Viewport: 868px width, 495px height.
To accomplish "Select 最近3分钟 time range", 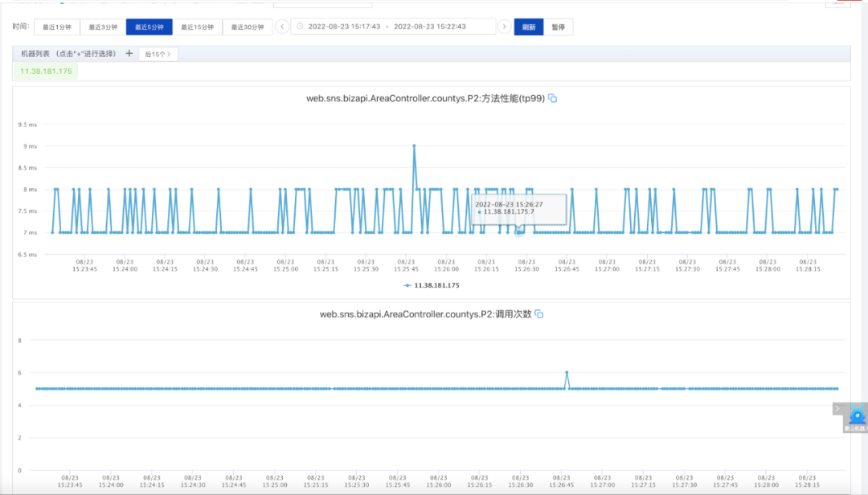I will [x=103, y=27].
